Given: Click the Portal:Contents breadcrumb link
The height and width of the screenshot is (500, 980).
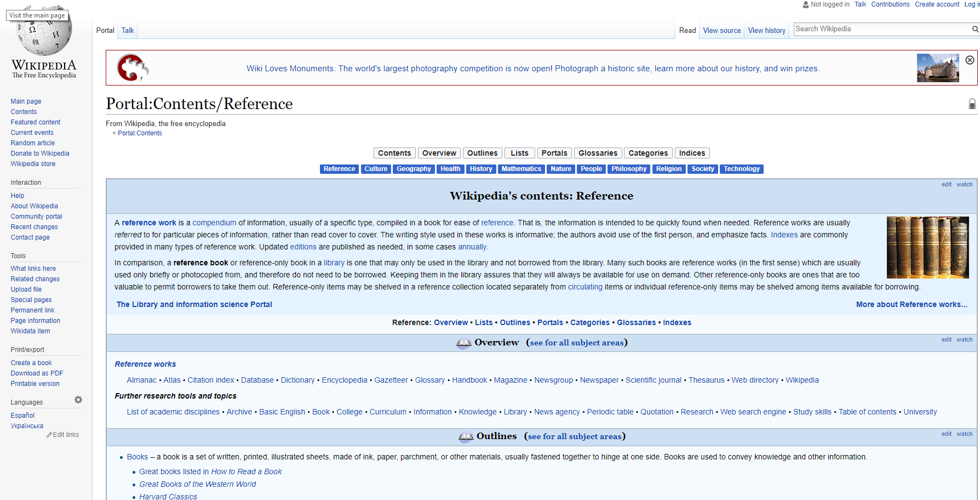Looking at the screenshot, I should pos(140,133).
